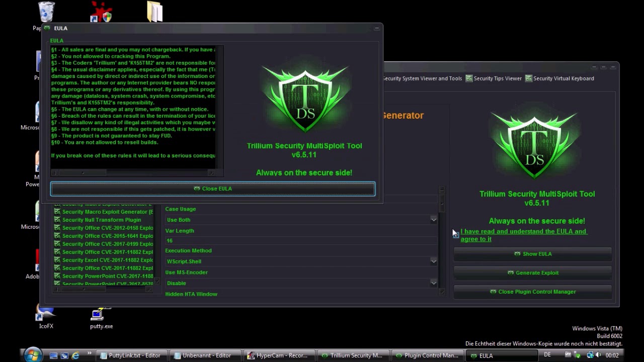Image resolution: width=644 pixels, height=362 pixels.
Task: Click the network tray icon
Action: pos(590,355)
